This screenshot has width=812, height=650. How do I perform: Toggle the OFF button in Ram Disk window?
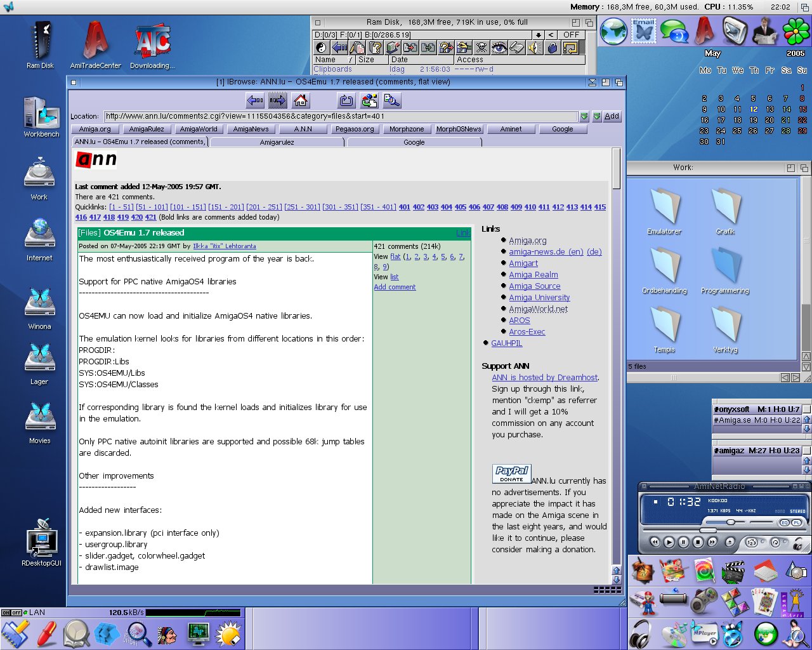pos(571,35)
